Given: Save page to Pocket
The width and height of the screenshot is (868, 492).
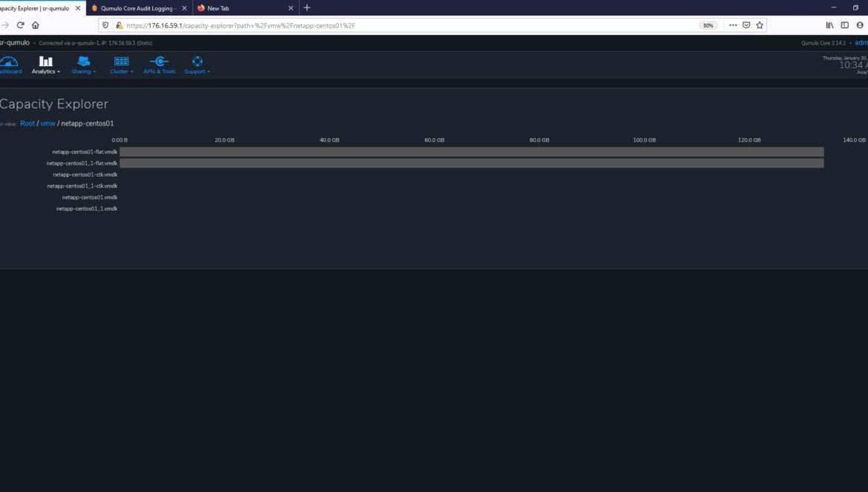Looking at the screenshot, I should pos(746,25).
